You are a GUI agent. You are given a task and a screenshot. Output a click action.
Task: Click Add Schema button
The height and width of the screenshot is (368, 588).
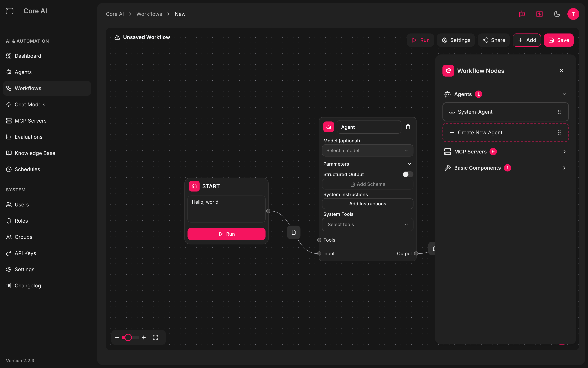tap(367, 184)
